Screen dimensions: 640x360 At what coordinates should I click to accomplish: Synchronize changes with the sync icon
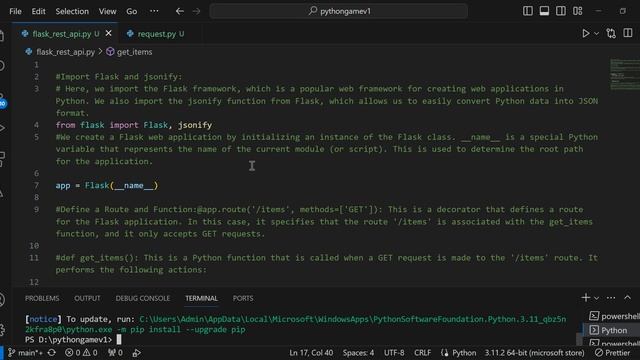coord(52,353)
